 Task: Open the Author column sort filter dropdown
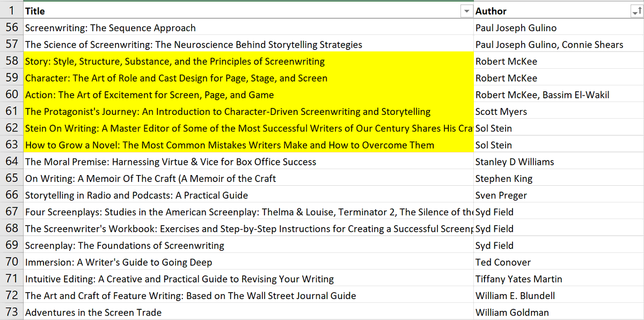[x=636, y=11]
